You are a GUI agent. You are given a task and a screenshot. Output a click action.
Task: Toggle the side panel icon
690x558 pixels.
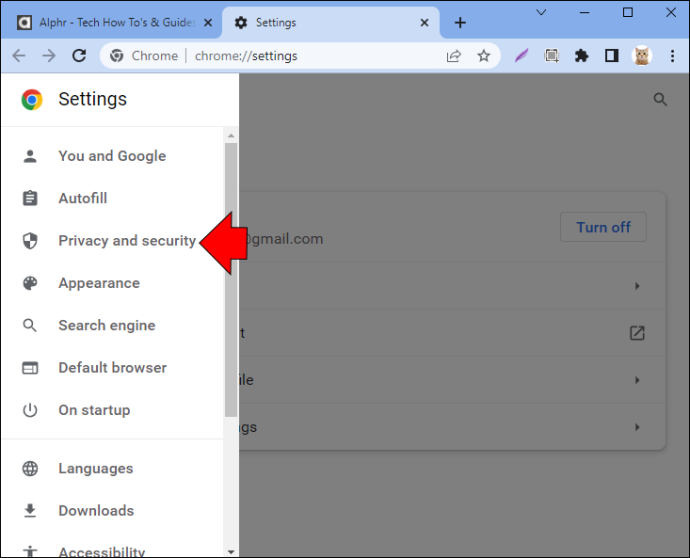[x=612, y=56]
